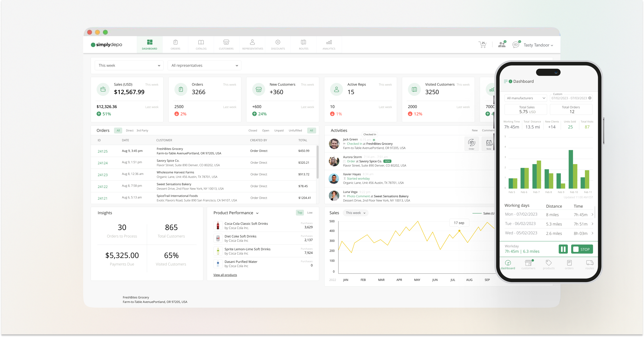
Task: Open the shopping cart with 25 items
Action: pos(482,44)
